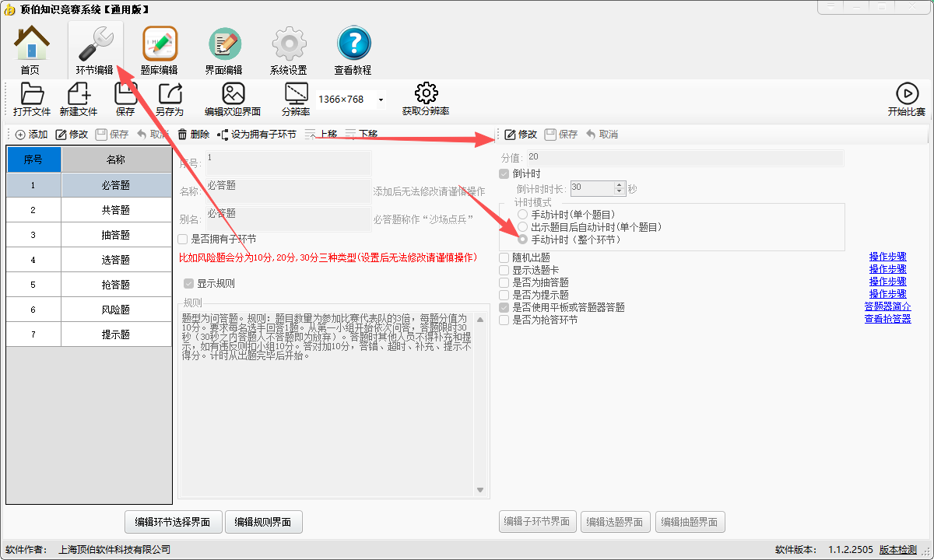Select 手动计时(单个题目) radio option

tap(522, 215)
